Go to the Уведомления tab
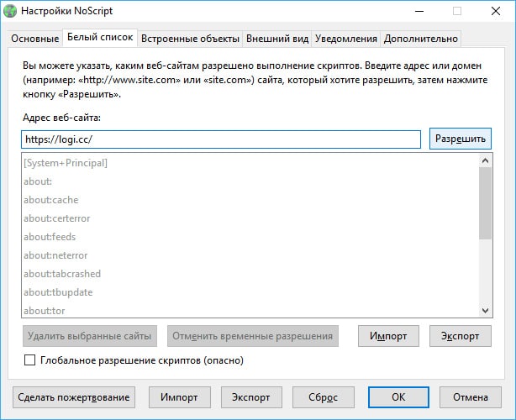Viewport: 516px width, 420px height. [x=346, y=39]
